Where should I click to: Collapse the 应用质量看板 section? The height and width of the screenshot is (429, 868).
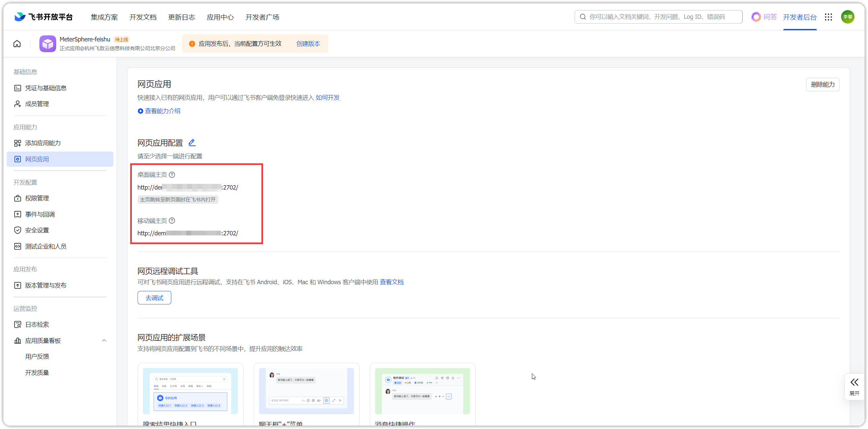click(x=104, y=341)
